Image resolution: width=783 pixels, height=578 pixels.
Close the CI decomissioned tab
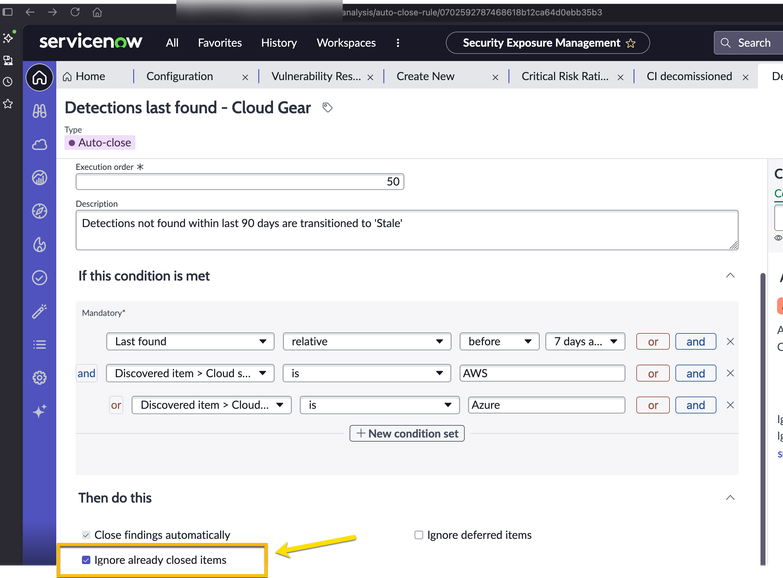pos(746,77)
